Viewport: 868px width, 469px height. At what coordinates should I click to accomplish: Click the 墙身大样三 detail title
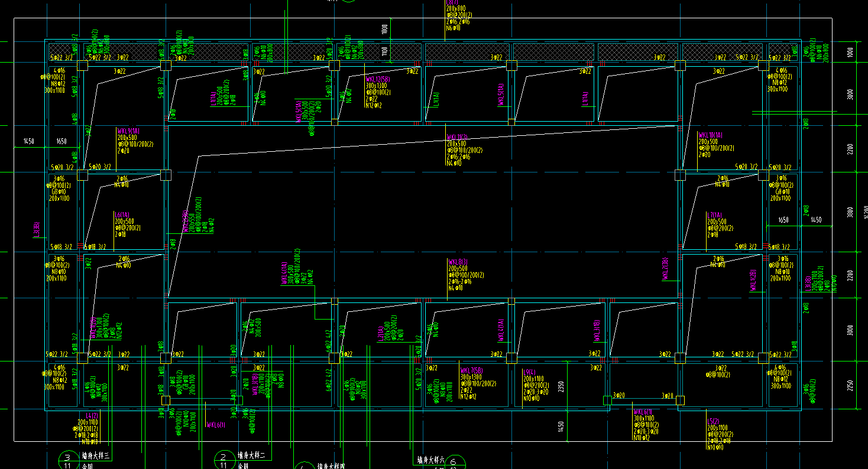tap(96, 456)
